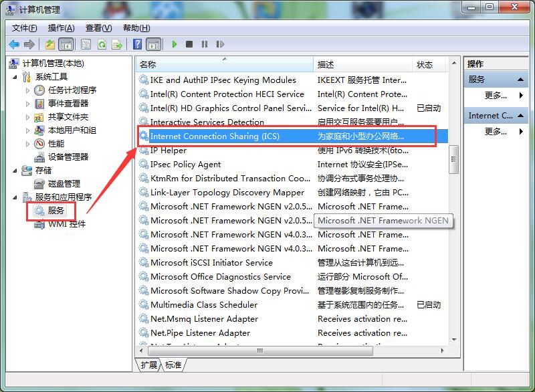This screenshot has height=392, width=535.
Task: Click the Refresh toolbar icon
Action: [102, 44]
